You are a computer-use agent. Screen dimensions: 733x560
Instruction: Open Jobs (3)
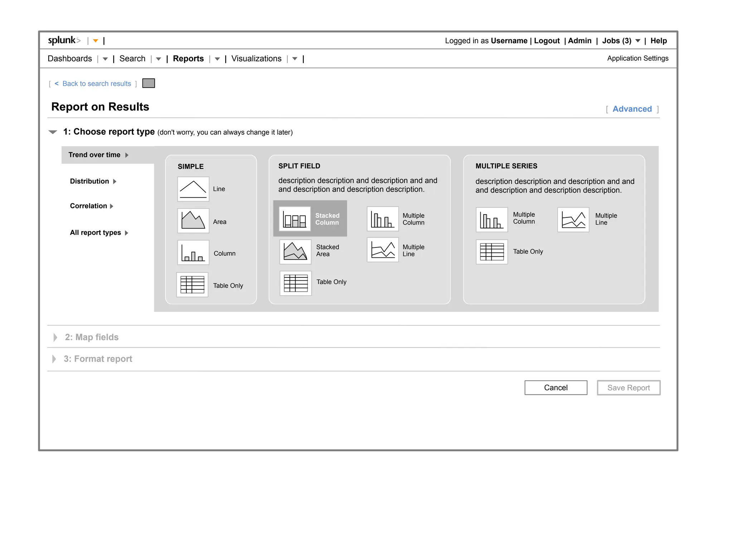coord(617,41)
